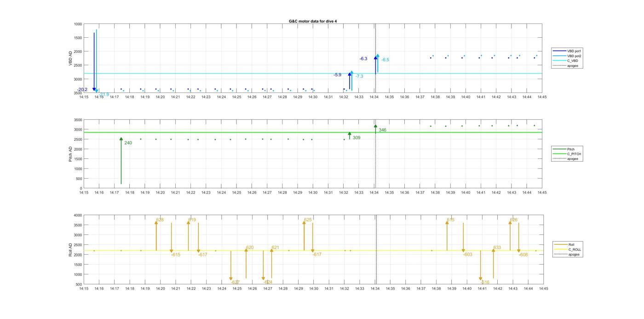Select 'C_PITCH' entry in the middle legend
Image resolution: width=644 pixels, height=319 pixels.
[x=568, y=154]
